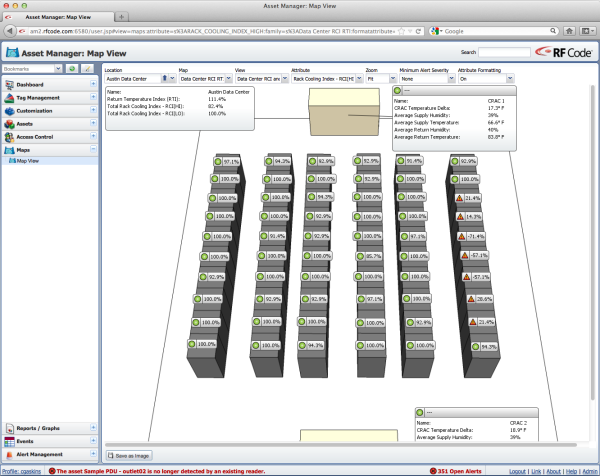Click bookmark star in URL bar
The image size is (600, 476).
tap(401, 31)
